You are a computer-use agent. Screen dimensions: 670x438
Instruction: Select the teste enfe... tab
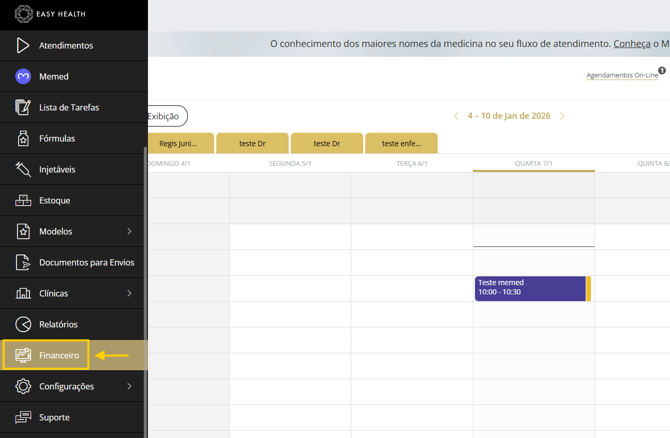(401, 143)
